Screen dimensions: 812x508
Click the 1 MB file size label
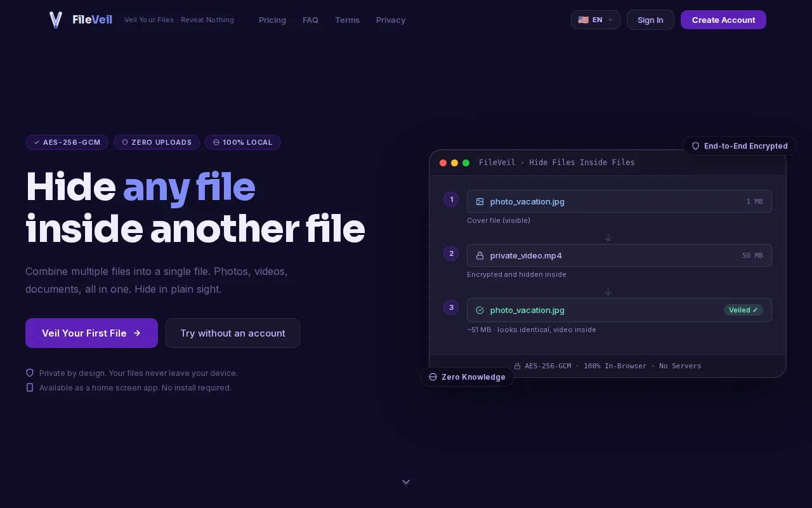tap(754, 201)
